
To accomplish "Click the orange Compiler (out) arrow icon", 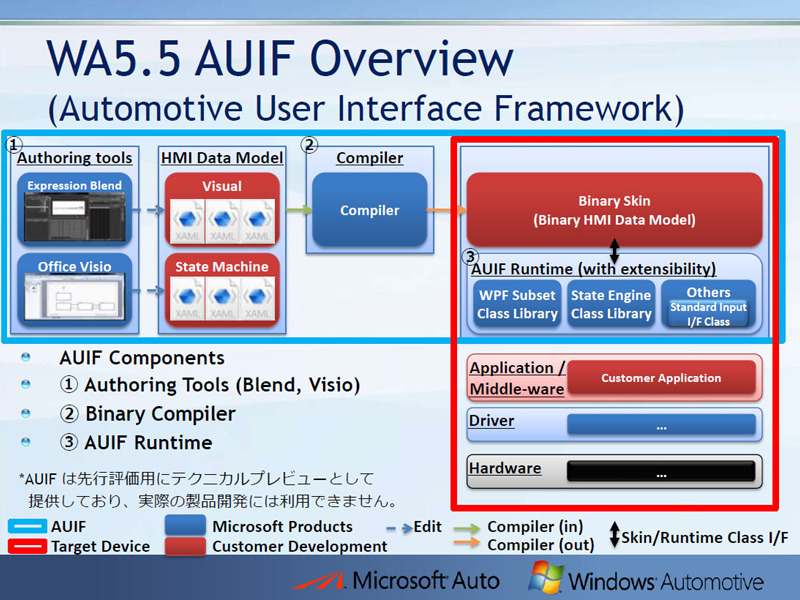I will (x=466, y=542).
